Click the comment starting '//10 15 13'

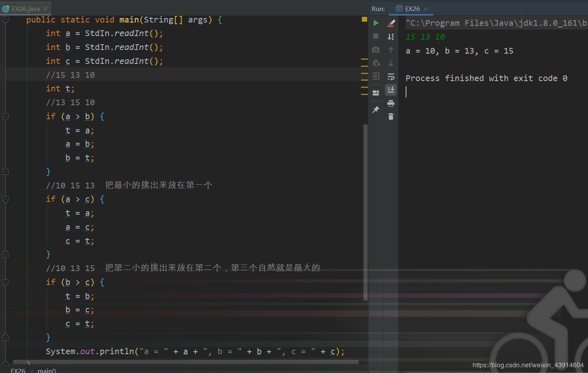(129, 185)
